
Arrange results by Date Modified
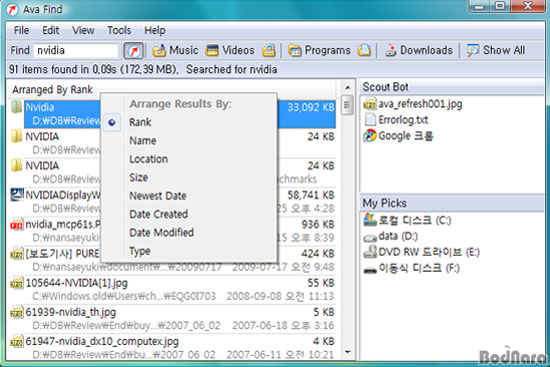pyautogui.click(x=161, y=233)
